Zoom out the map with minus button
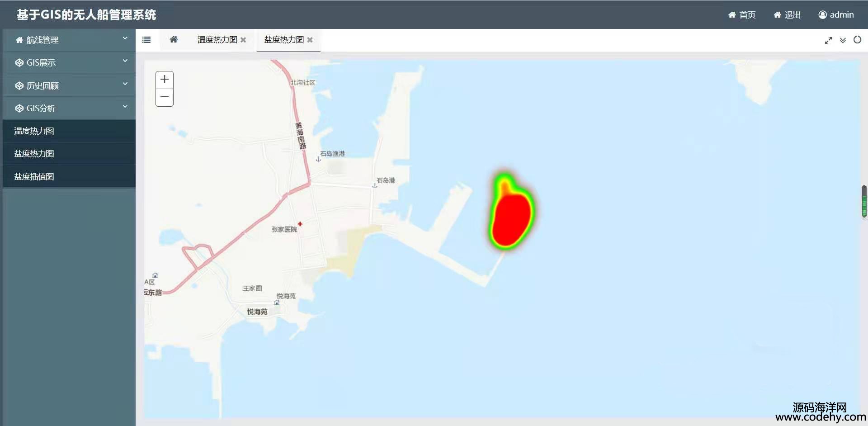Image resolution: width=868 pixels, height=426 pixels. tap(165, 97)
